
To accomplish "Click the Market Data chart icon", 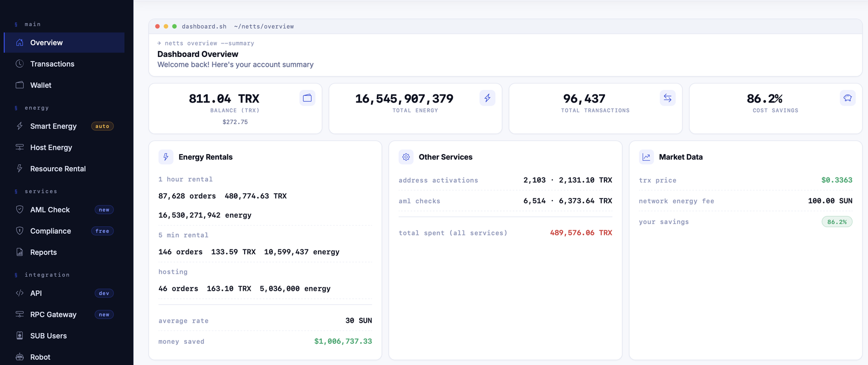I will coord(646,157).
